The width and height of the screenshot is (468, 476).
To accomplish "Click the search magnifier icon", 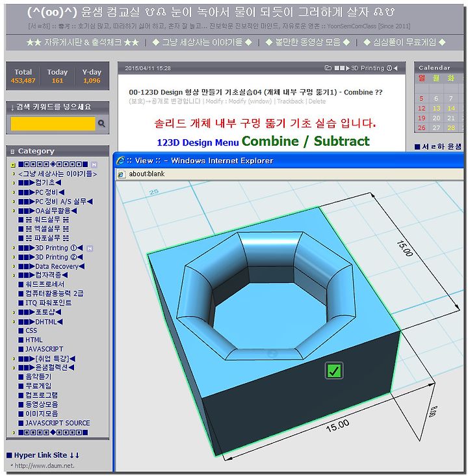I will pyautogui.click(x=101, y=124).
